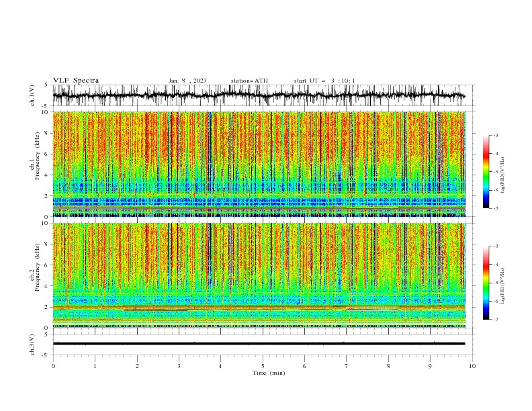Click the "-7" label on ch.2 color bar
The width and height of the screenshot is (532, 411).
(495, 319)
